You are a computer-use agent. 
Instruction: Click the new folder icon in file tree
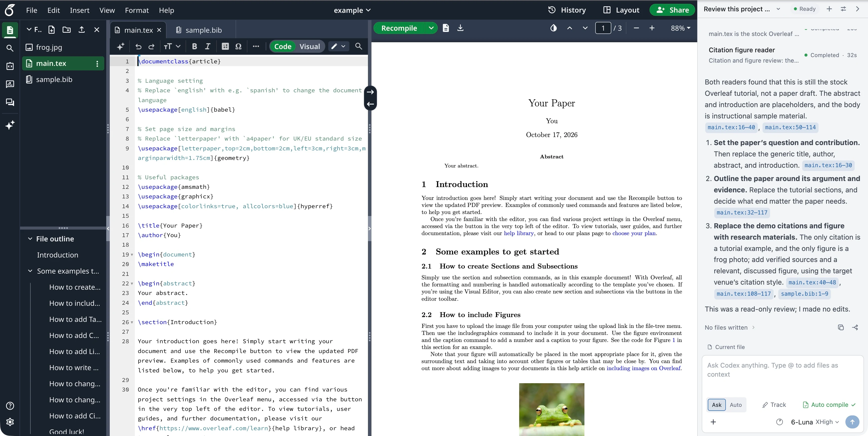pos(67,30)
